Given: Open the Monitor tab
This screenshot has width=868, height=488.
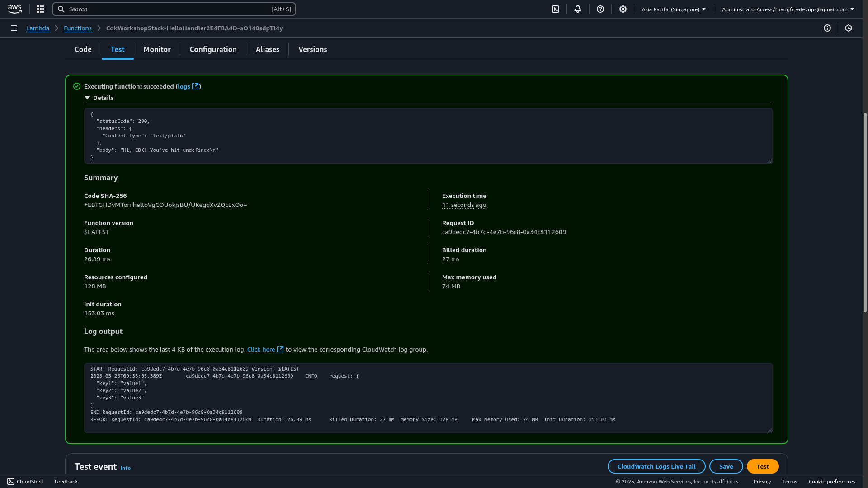Looking at the screenshot, I should [157, 49].
